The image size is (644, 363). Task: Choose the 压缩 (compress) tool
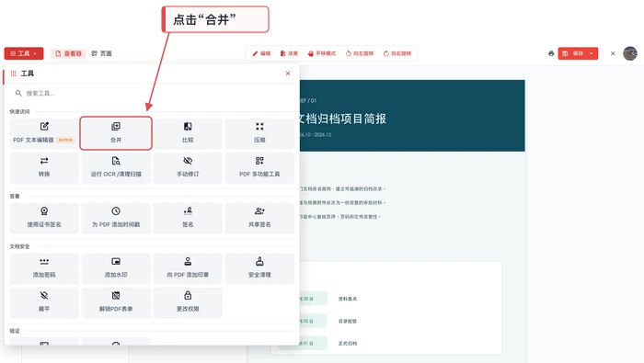(259, 133)
